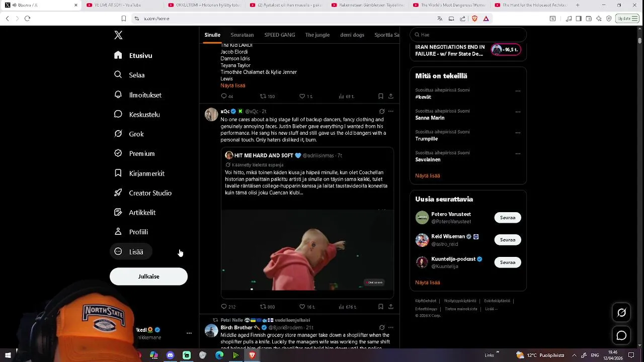Image resolution: width=644 pixels, height=362 pixels.
Task: Switch to the Sinulle tab
Action: pyautogui.click(x=212, y=35)
